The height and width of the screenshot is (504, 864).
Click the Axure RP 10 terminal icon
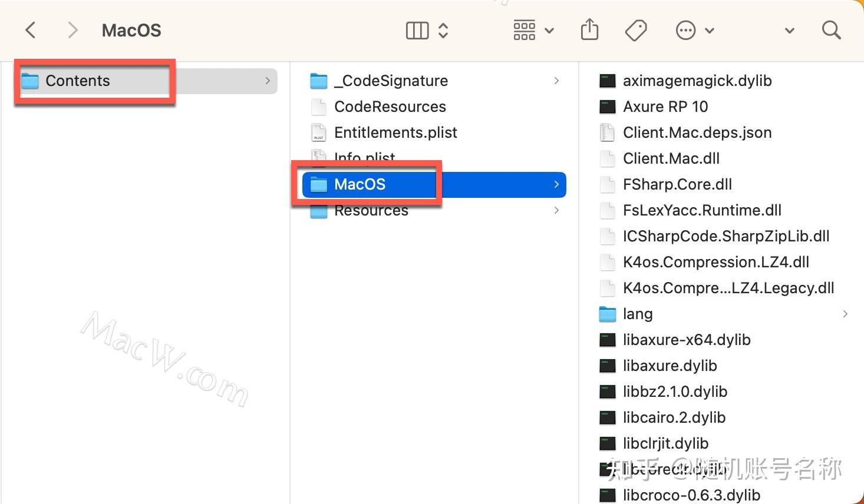click(608, 107)
